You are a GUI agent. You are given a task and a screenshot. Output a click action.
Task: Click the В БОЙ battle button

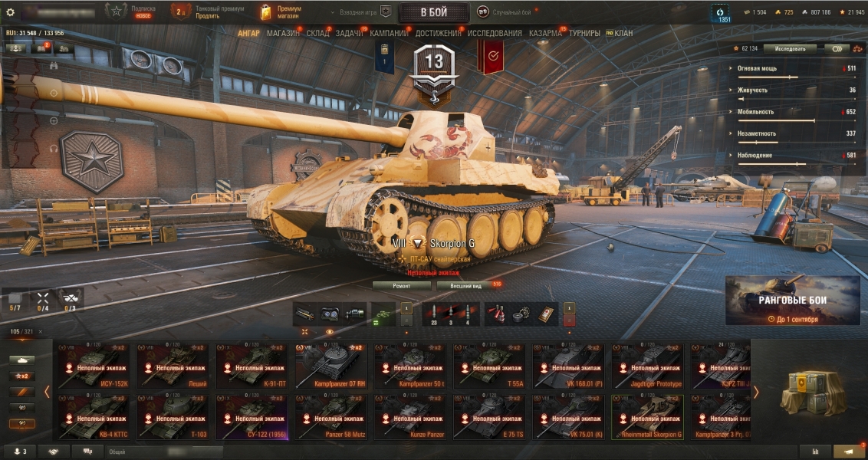(x=434, y=12)
